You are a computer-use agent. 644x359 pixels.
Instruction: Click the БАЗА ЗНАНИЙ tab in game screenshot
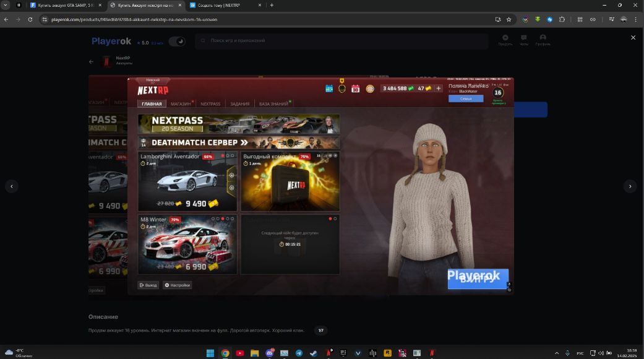[x=273, y=104]
